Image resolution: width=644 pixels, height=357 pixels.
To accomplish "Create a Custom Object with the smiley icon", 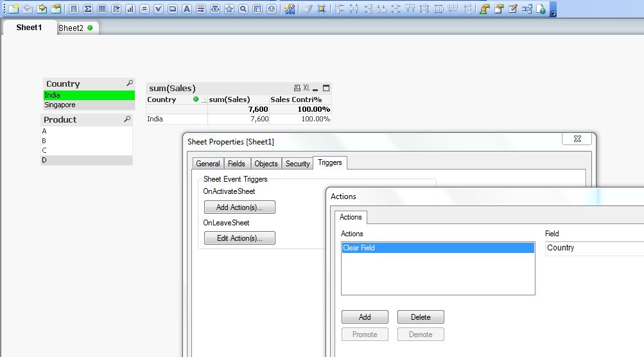I will [x=272, y=8].
